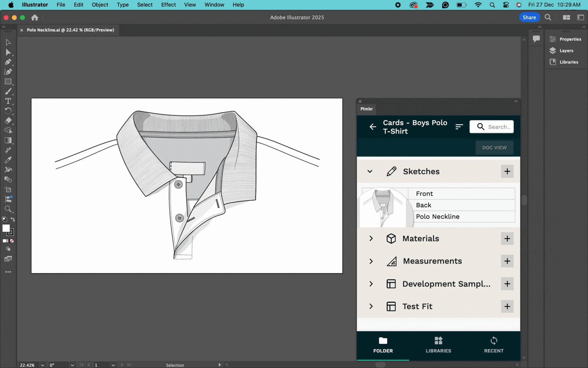Switch to the LIBRARIES tab
The height and width of the screenshot is (368, 588).
pyautogui.click(x=438, y=345)
